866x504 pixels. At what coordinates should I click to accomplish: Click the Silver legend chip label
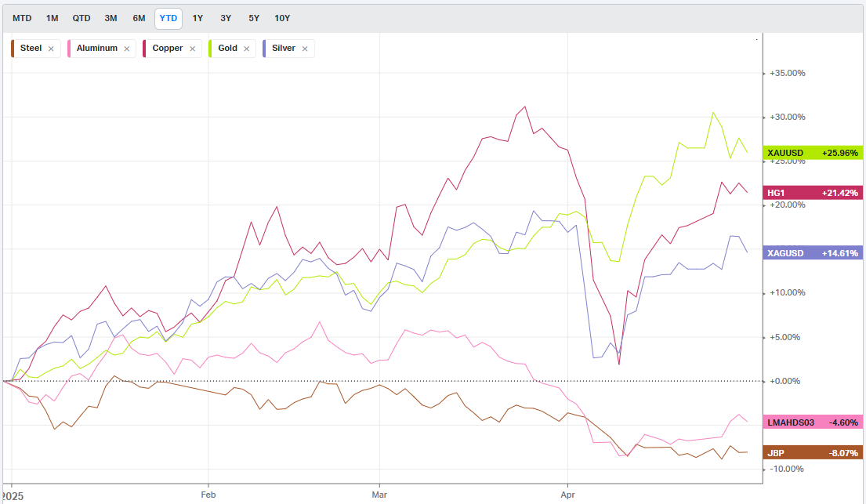click(x=284, y=48)
